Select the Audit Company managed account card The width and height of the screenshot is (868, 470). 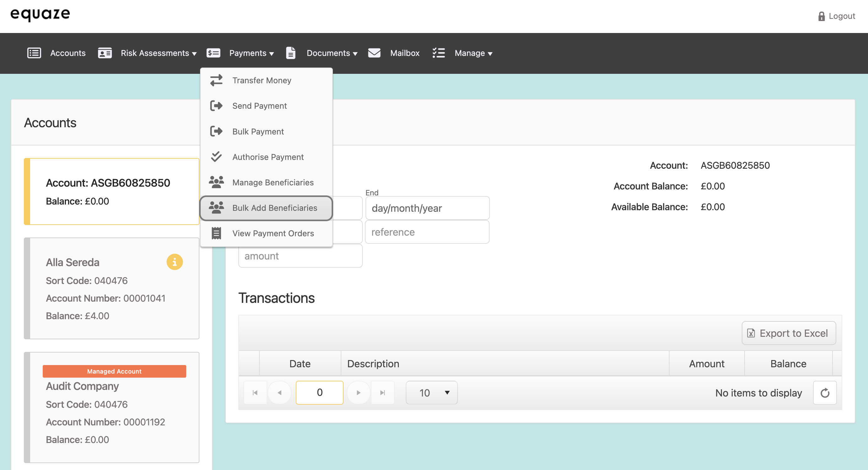pyautogui.click(x=112, y=407)
